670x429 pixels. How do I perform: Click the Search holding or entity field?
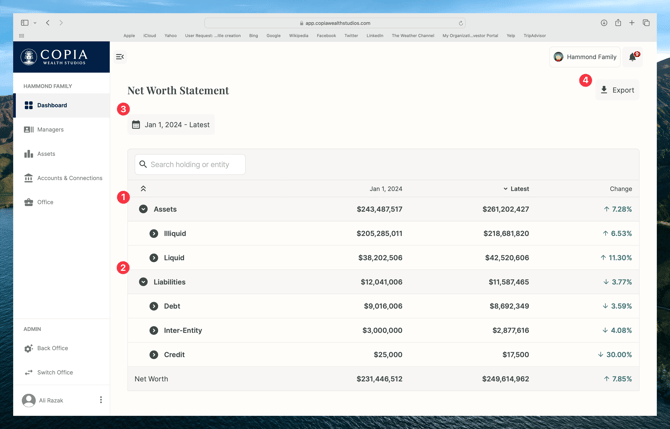190,165
